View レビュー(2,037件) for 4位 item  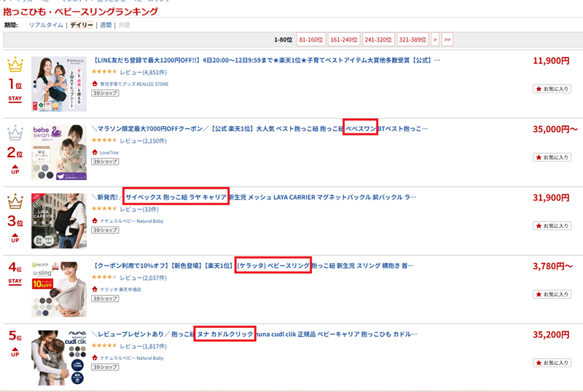coord(143,278)
